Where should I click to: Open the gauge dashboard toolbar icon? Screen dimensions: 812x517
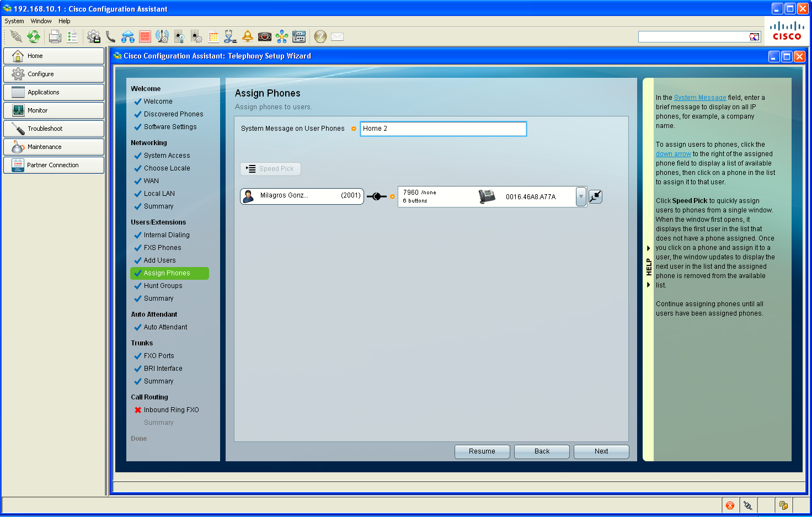pyautogui.click(x=265, y=36)
